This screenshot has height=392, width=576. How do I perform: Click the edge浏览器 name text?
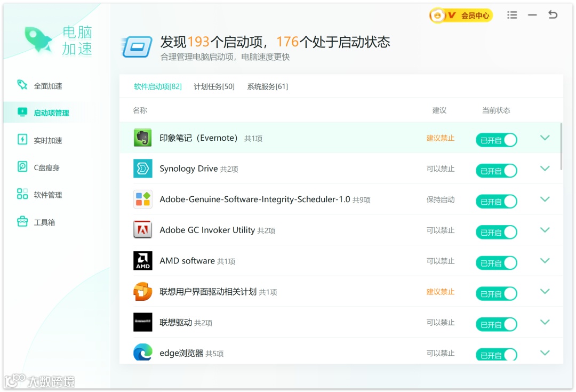[x=181, y=353]
